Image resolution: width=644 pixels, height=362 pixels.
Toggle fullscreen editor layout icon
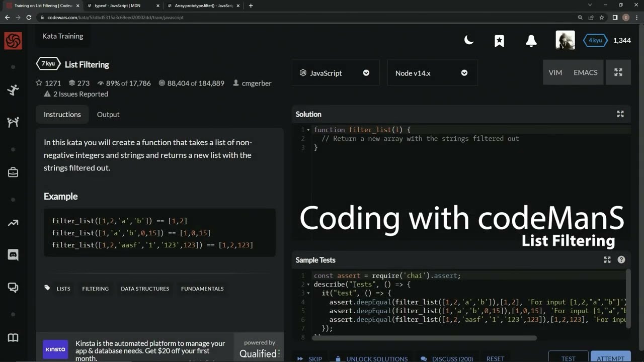(x=618, y=72)
